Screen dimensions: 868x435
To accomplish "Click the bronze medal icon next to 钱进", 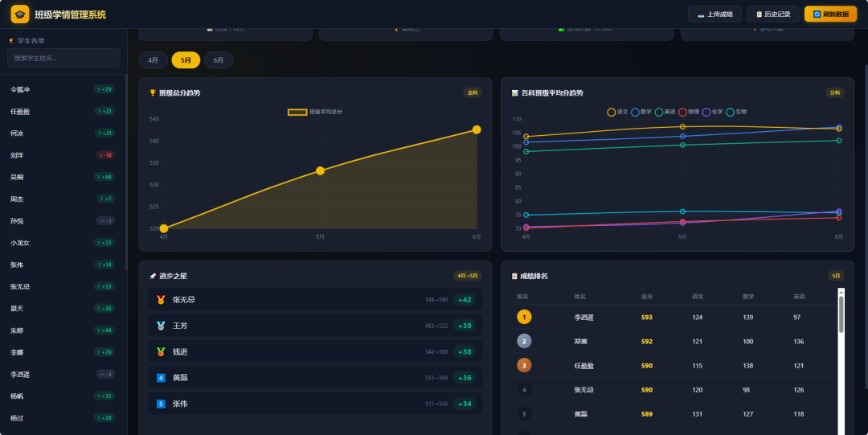I will pyautogui.click(x=161, y=352).
